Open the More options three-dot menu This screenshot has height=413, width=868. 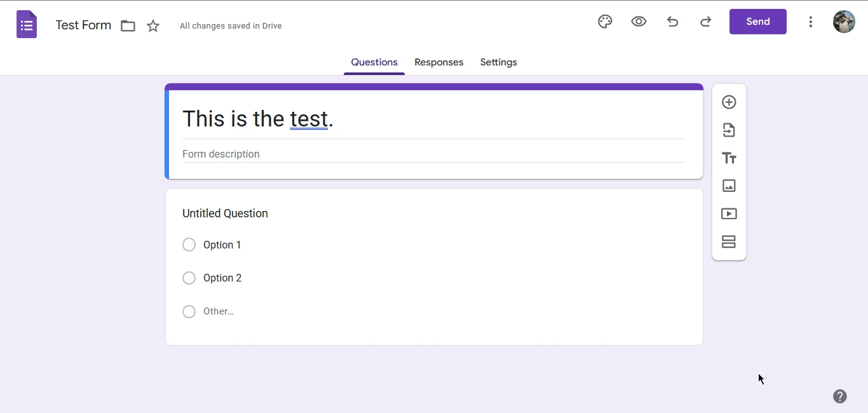point(810,22)
